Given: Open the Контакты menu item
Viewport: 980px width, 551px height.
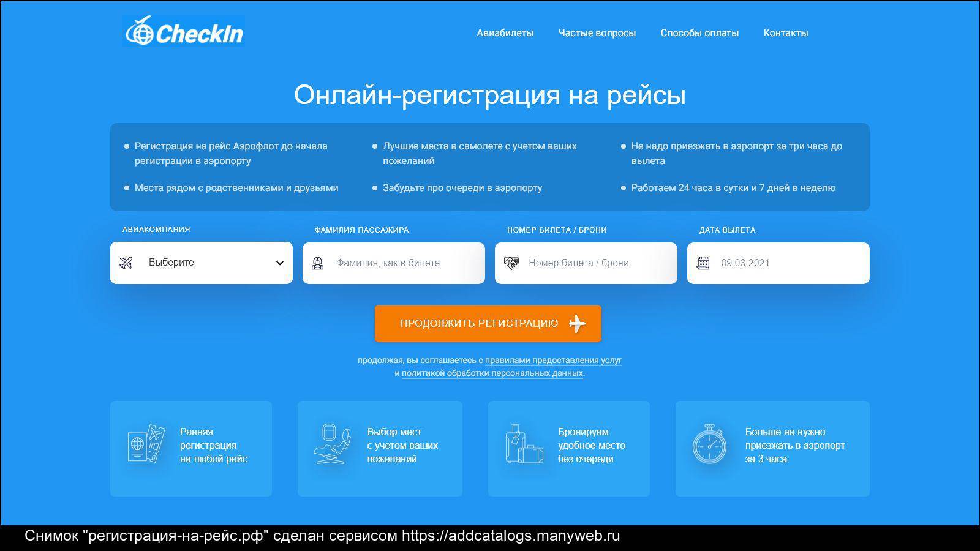Looking at the screenshot, I should [x=786, y=33].
